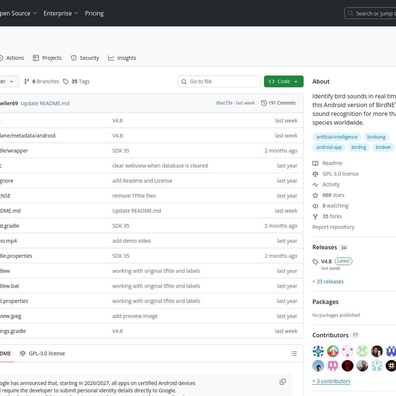Screen dimensions: 396x396
Task: Open the Security tab
Action: tap(85, 58)
